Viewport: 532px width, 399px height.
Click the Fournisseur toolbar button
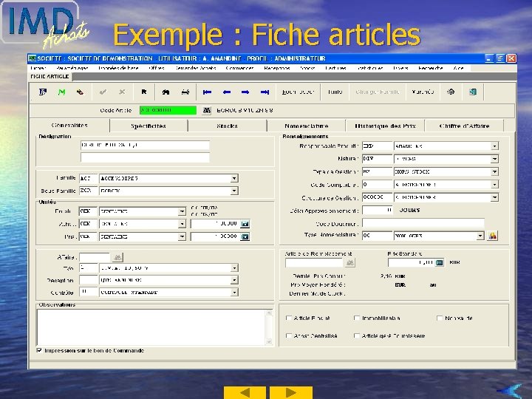[x=299, y=92]
